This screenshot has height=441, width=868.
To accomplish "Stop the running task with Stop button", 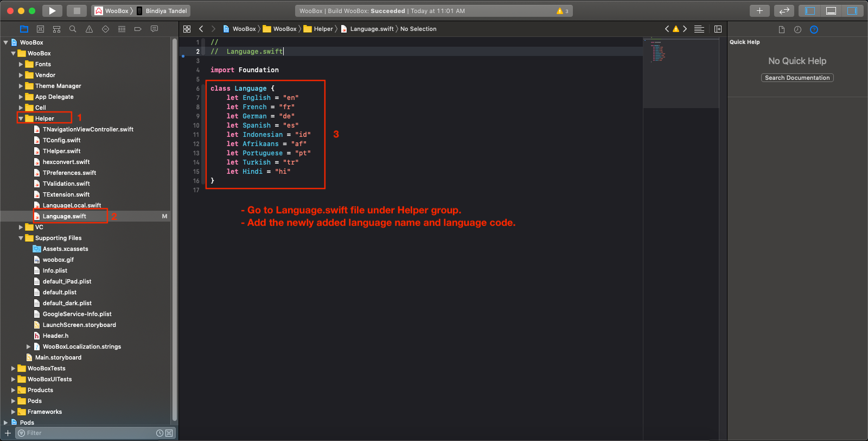I will pos(76,11).
